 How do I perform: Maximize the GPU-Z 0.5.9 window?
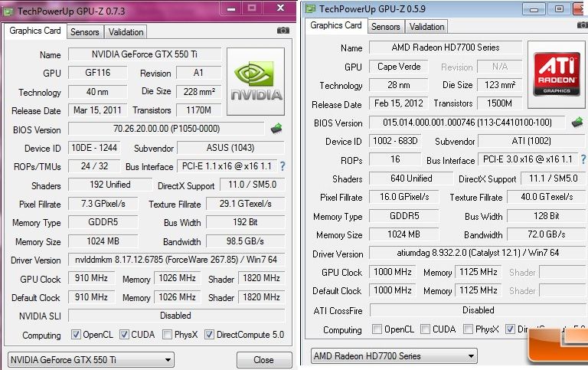pos(559,9)
